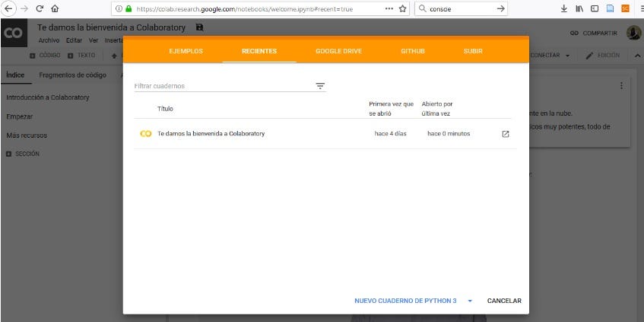Viewport: 644px width, 322px height.
Task: Switch to the GITHUB tab
Action: point(413,52)
